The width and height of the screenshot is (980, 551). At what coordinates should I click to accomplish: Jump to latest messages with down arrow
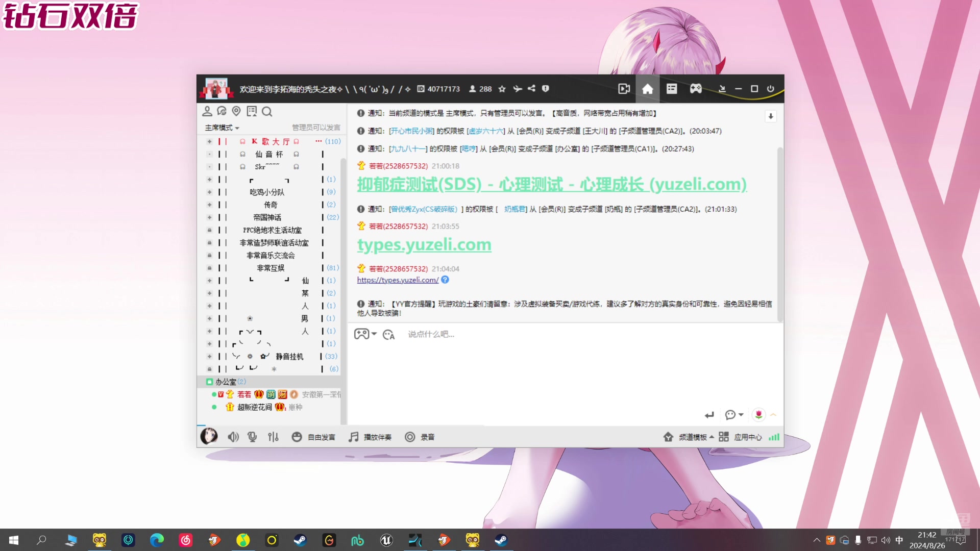pyautogui.click(x=771, y=116)
